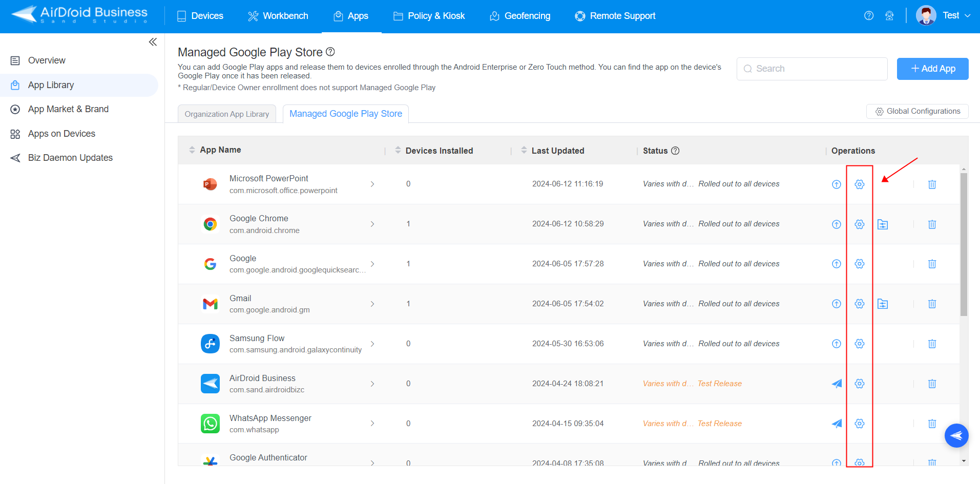The image size is (980, 484).
Task: Click the info icon beside Status header
Action: tap(675, 151)
